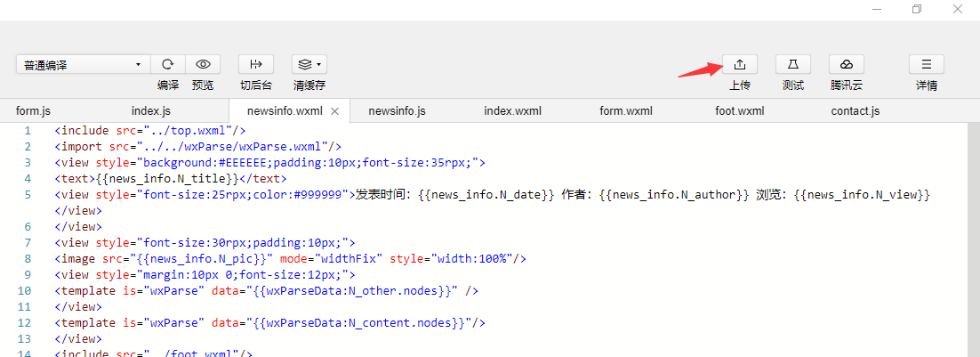Image resolution: width=980 pixels, height=357 pixels.
Task: Close the newsinfo.wxml tab
Action: tap(334, 111)
